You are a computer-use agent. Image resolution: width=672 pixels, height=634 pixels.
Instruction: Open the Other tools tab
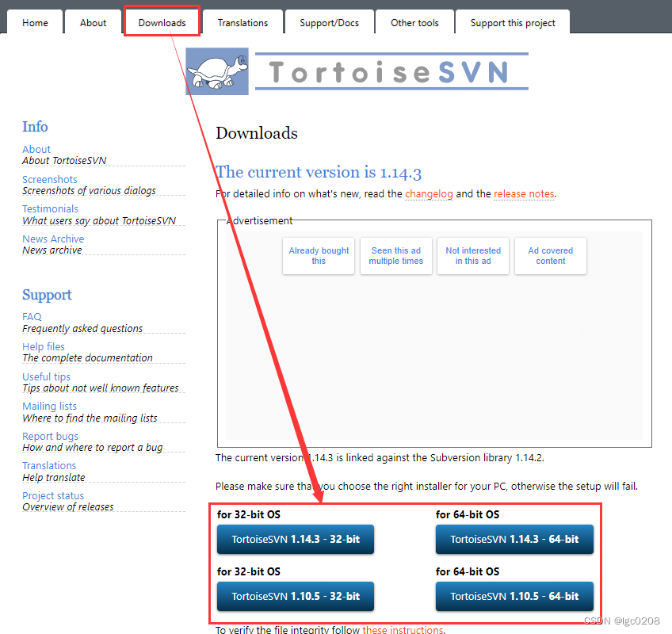pyautogui.click(x=414, y=23)
